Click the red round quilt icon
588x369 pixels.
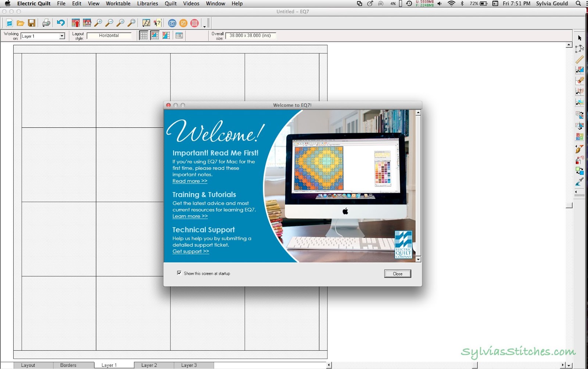tap(194, 23)
